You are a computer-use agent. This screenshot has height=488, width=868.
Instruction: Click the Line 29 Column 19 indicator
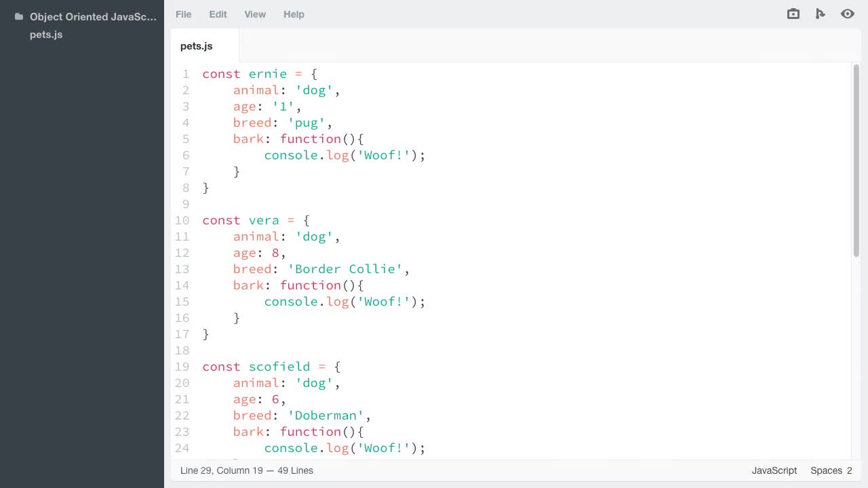(x=246, y=470)
